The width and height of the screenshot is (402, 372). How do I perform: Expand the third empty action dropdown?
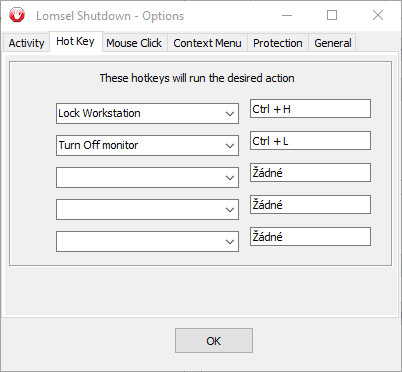coord(147,177)
